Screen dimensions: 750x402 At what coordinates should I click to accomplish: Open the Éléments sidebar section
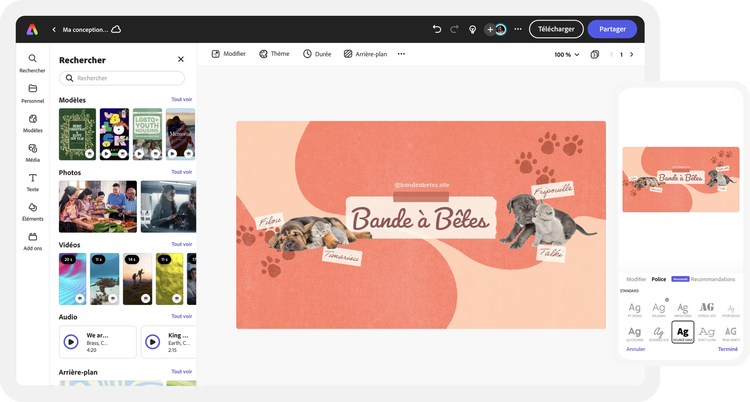(x=33, y=212)
